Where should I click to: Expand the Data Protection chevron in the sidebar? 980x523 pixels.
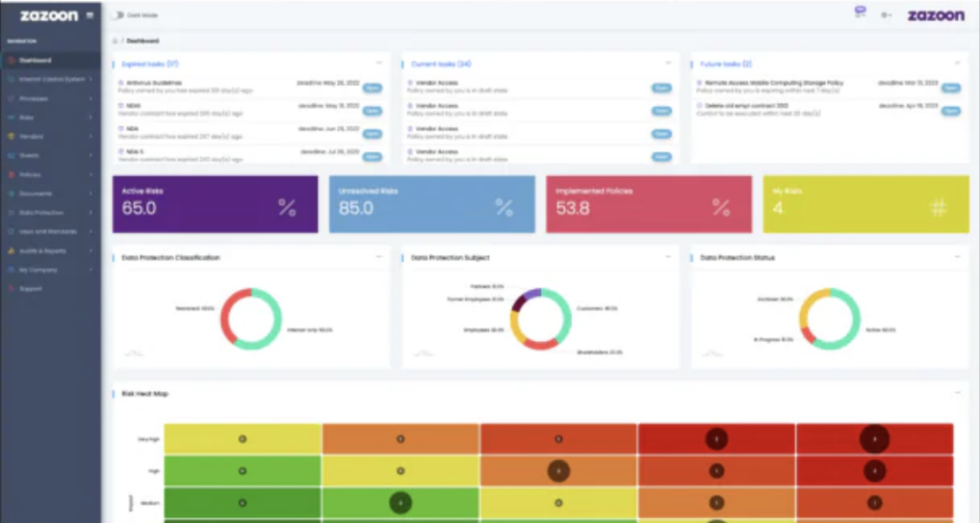click(91, 213)
